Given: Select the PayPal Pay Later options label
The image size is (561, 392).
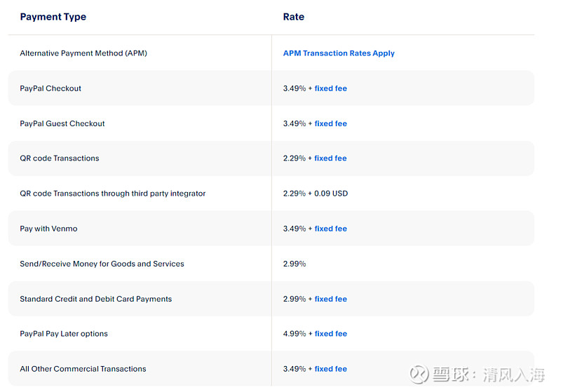Looking at the screenshot, I should (x=64, y=334).
